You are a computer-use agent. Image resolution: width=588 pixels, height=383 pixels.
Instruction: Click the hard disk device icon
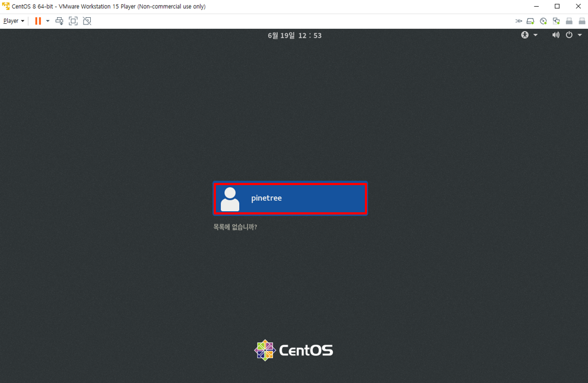tap(530, 21)
